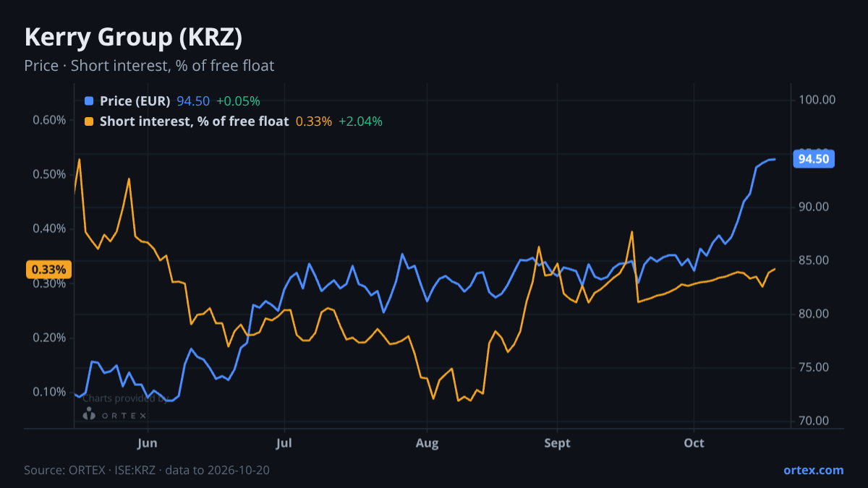Open the ortex.com link
This screenshot has height=488, width=868.
click(x=813, y=470)
